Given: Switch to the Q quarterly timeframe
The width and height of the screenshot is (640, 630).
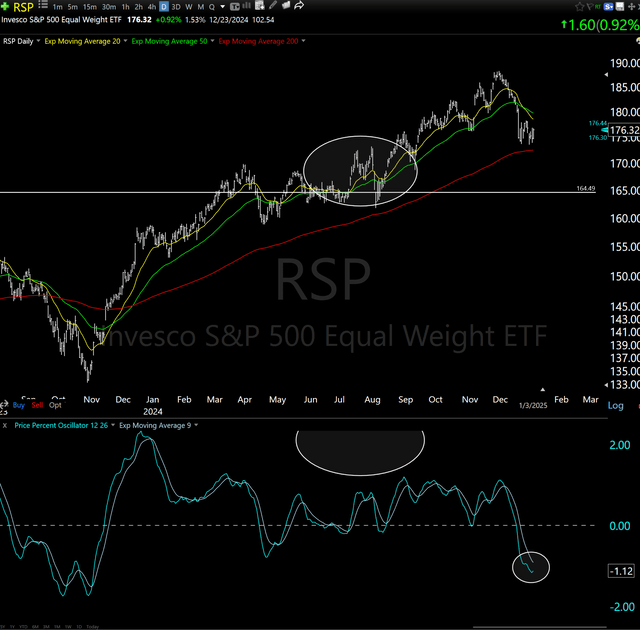Looking at the screenshot, I should [212, 7].
